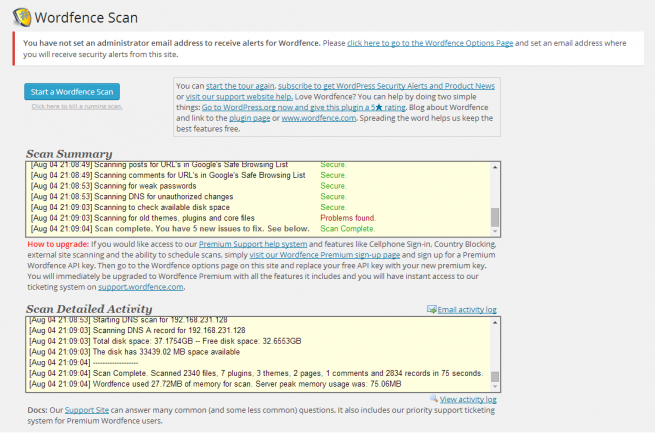Click the Email activity log link
This screenshot has width=655, height=433.
pos(467,310)
